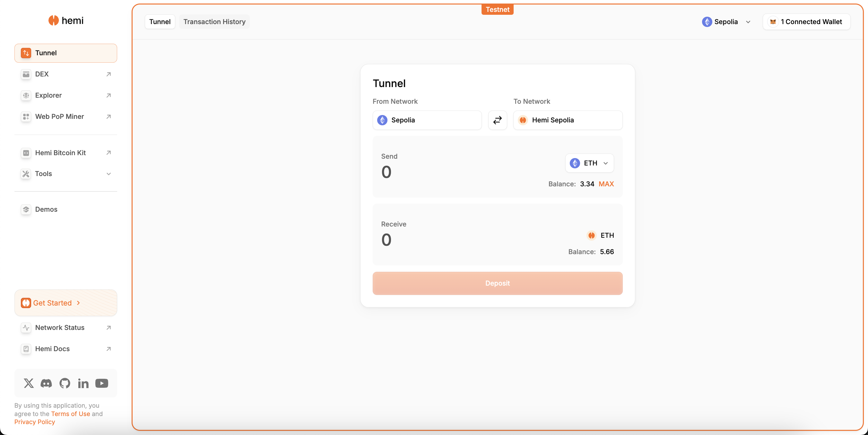This screenshot has width=868, height=435.
Task: Click the Send balance value 3.34
Action: click(587, 184)
